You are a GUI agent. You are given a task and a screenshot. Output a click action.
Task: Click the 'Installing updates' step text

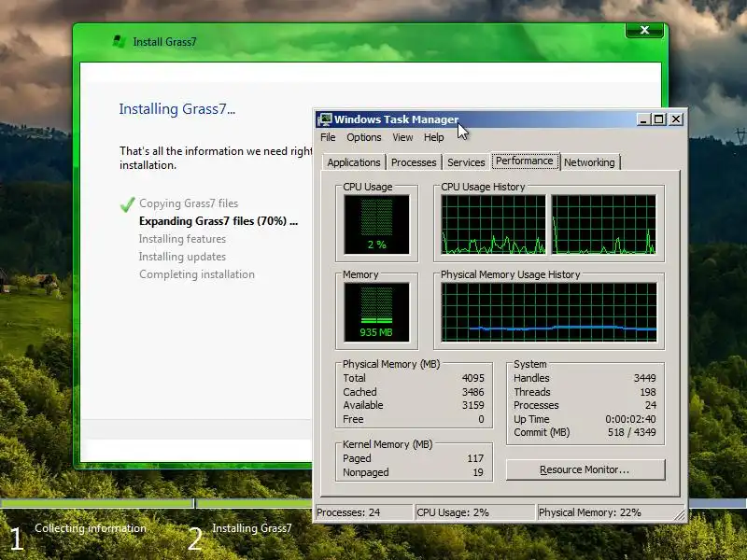point(182,257)
